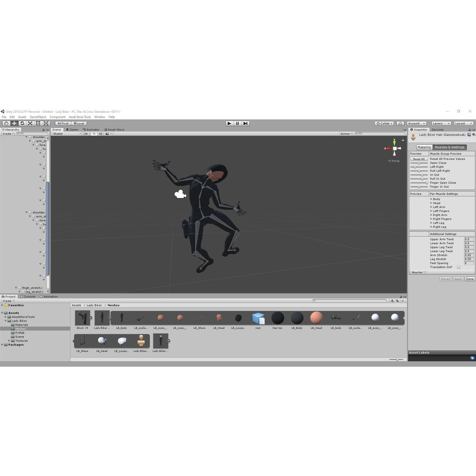
Task: Adjust the Project thumbnail size slider
Action: point(396,360)
